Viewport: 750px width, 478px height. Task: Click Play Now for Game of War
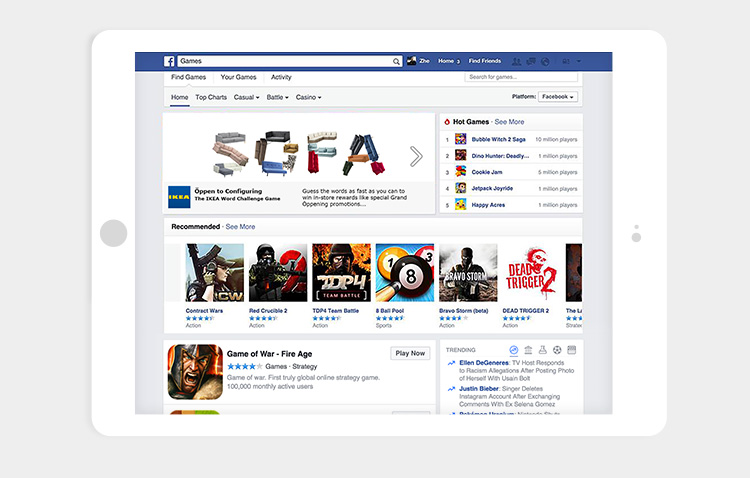410,353
